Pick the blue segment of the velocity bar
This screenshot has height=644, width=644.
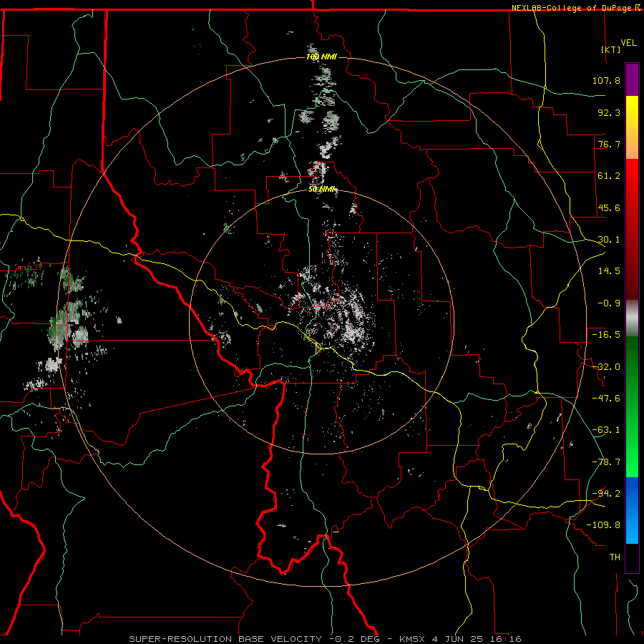point(632,510)
